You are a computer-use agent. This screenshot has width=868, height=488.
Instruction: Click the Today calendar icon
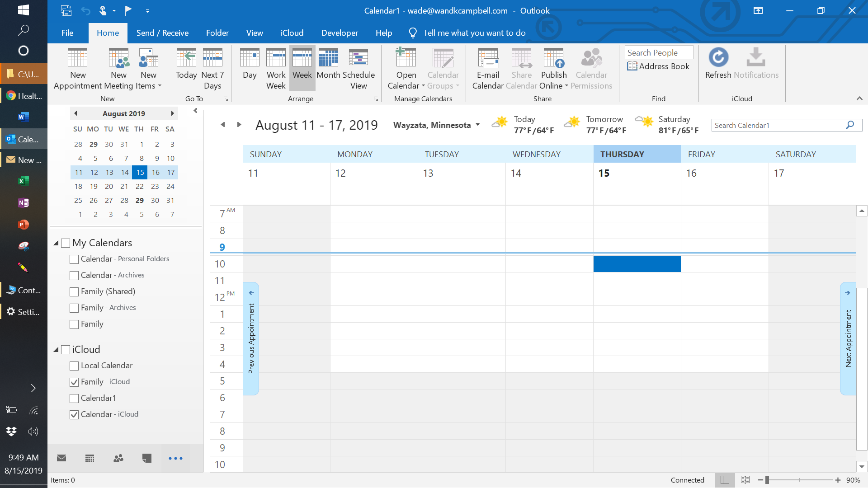coord(186,58)
